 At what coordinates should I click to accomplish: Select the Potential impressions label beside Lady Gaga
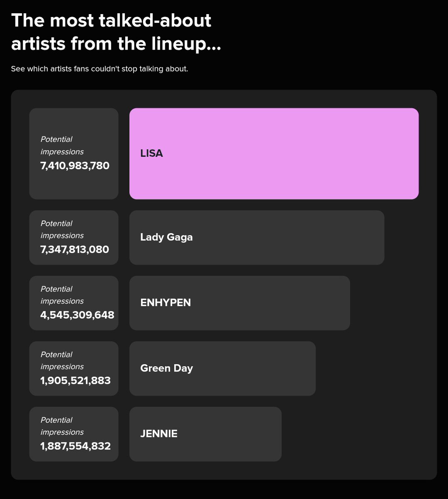62,230
